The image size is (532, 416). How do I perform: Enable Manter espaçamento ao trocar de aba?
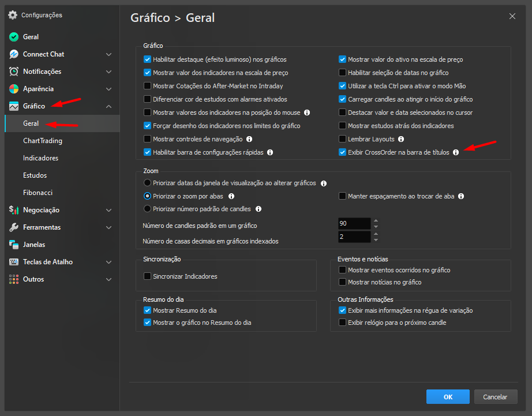342,196
